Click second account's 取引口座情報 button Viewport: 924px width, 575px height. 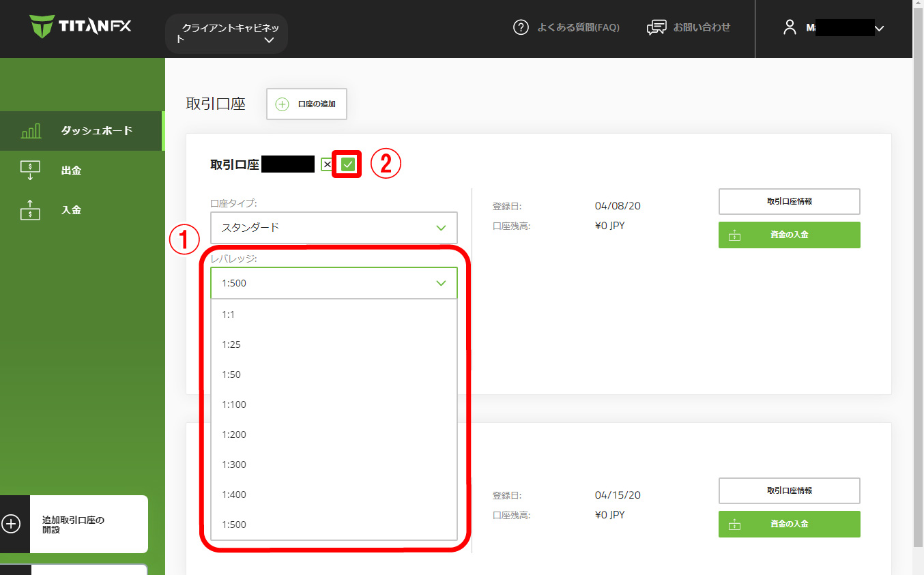(x=789, y=491)
